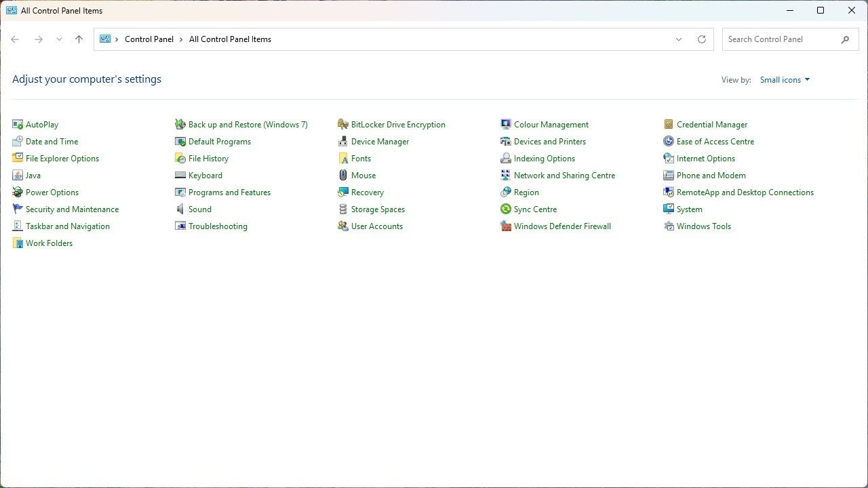Expand the address bar history dropdown

click(678, 39)
